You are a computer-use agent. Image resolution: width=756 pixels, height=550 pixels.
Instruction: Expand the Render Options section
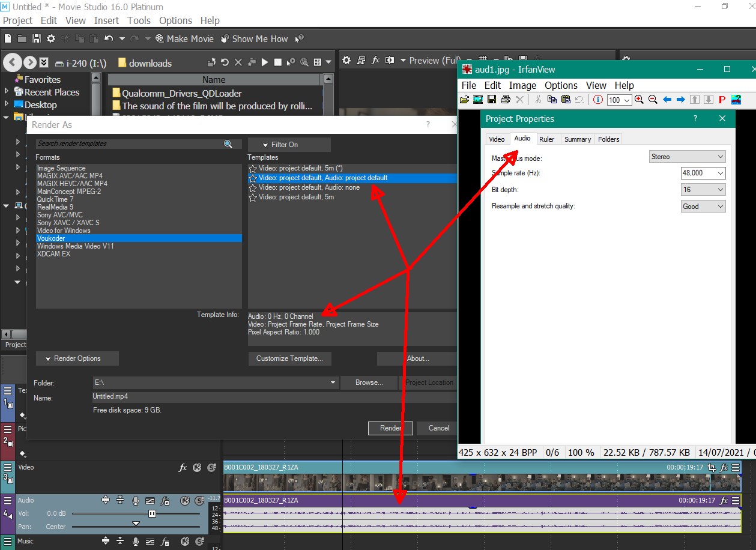pyautogui.click(x=77, y=358)
